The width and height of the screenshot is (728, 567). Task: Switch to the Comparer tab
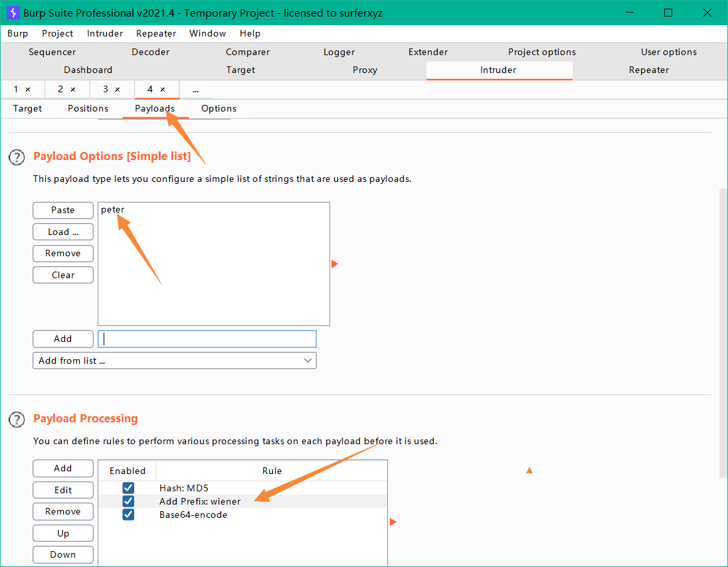coord(248,52)
